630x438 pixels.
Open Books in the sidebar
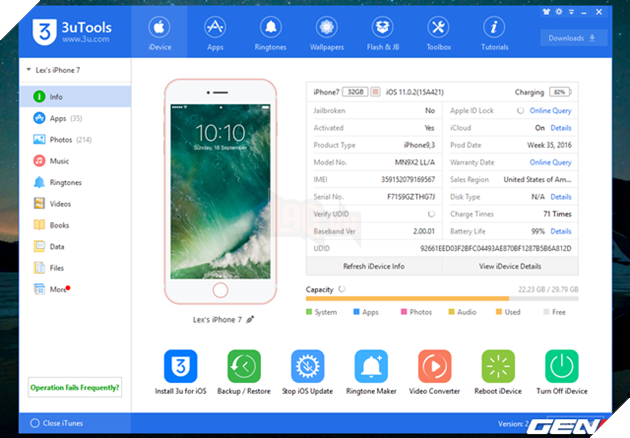click(x=75, y=225)
